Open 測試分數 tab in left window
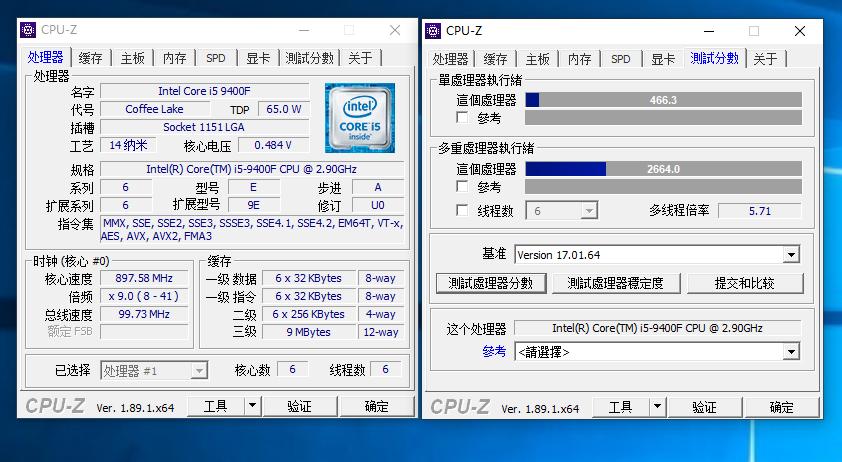This screenshot has height=462, width=842. [310, 58]
